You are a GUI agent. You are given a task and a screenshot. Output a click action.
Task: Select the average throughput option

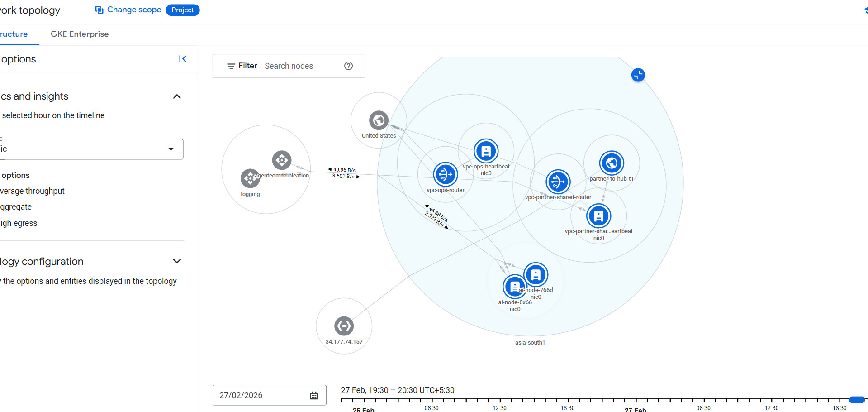33,191
